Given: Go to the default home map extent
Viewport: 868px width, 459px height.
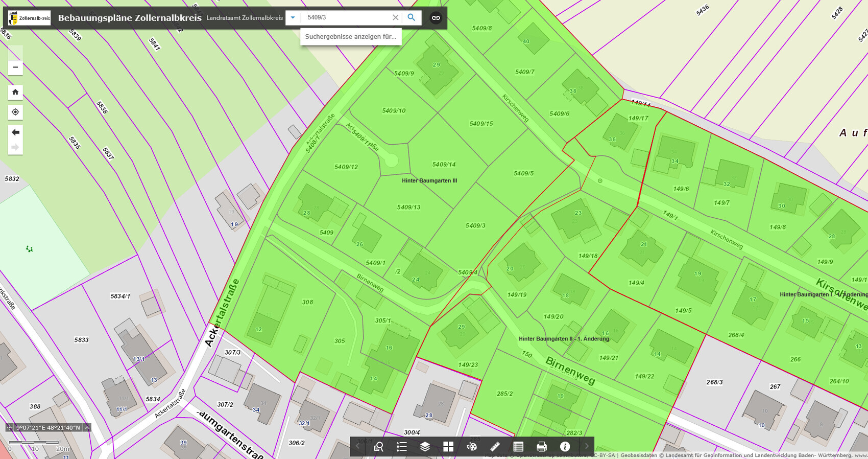Looking at the screenshot, I should 15,92.
